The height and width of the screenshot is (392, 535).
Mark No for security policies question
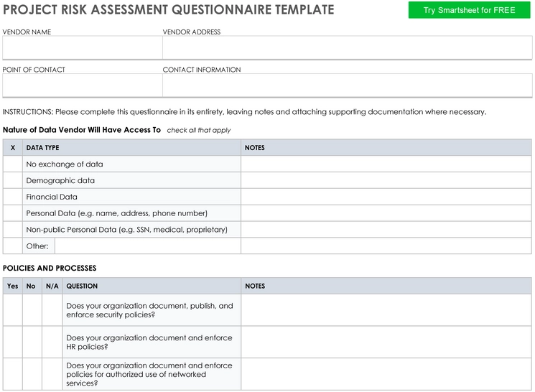(32, 310)
